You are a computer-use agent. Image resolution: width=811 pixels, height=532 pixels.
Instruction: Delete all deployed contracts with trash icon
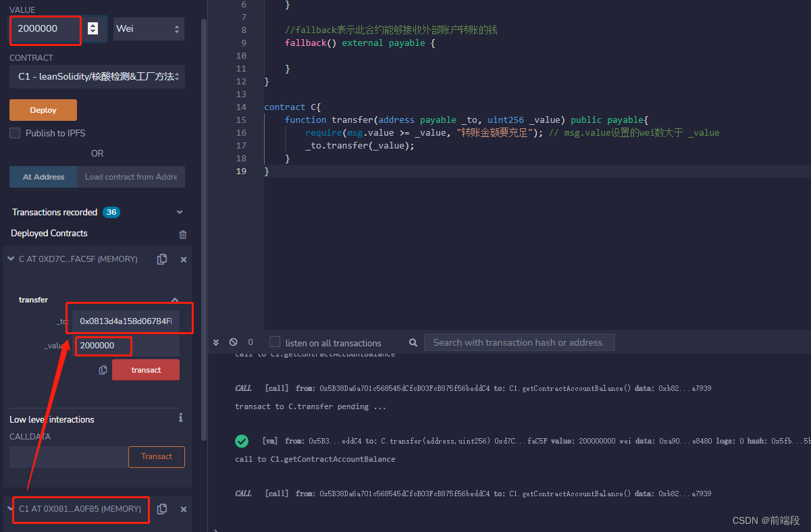tap(182, 234)
